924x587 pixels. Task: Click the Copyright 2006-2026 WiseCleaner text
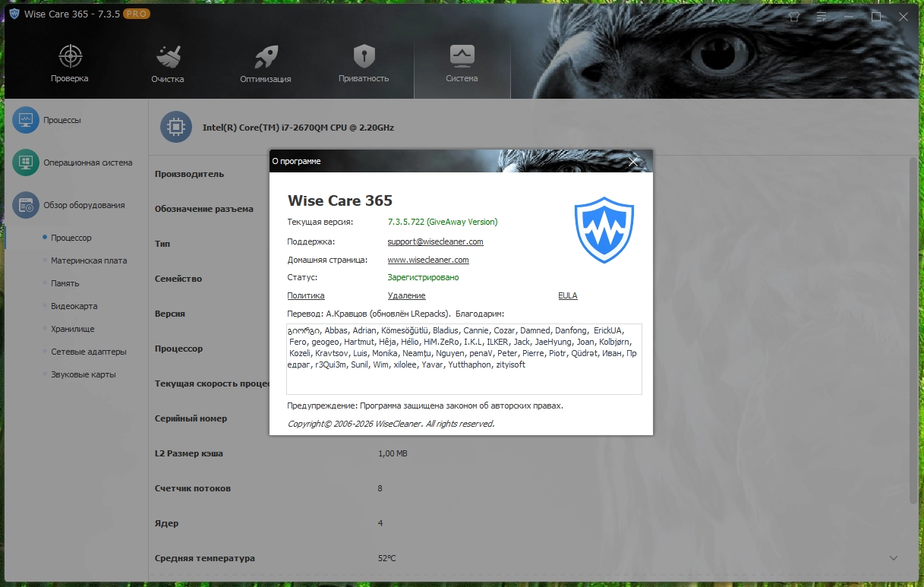tap(391, 424)
